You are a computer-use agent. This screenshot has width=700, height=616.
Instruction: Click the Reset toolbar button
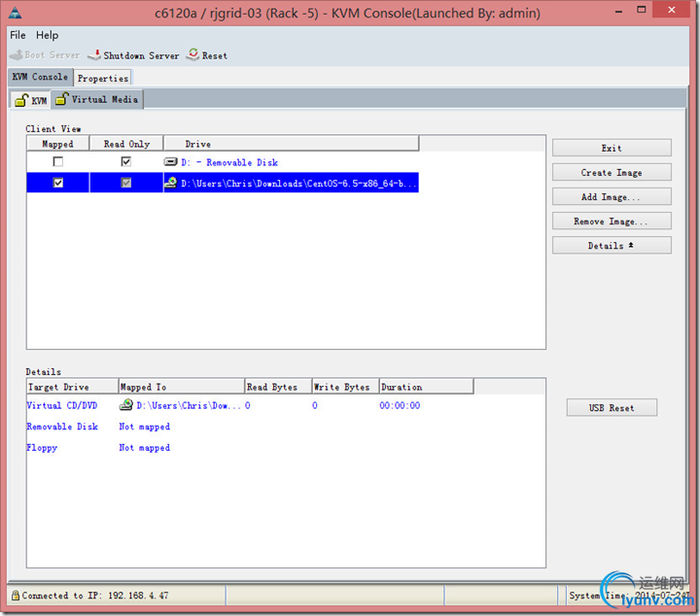tap(207, 55)
